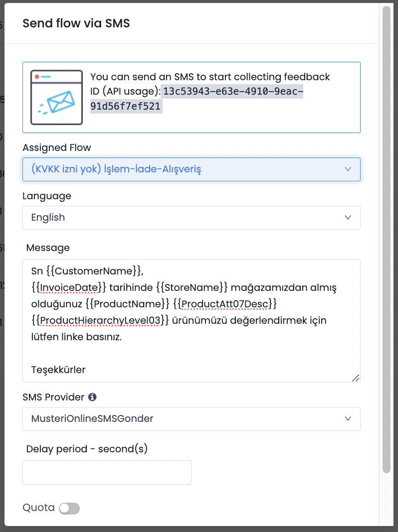Open the Language dropdown showing English
The image size is (398, 532).
click(191, 218)
